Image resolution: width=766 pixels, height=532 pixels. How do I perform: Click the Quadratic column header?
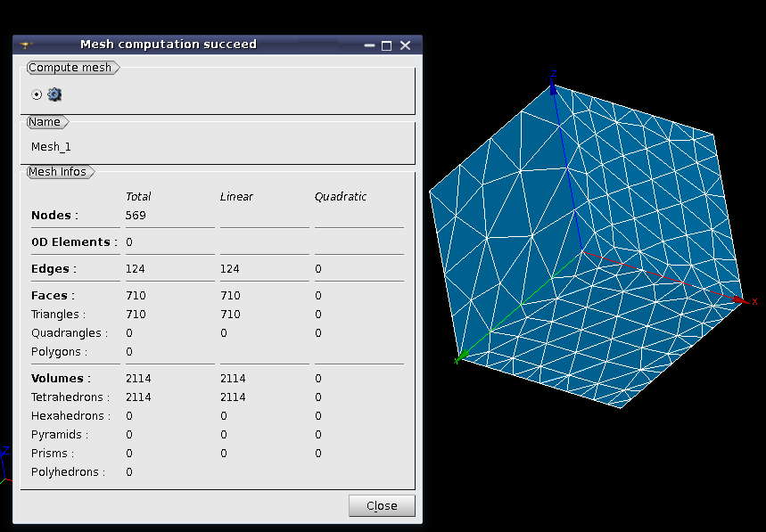click(341, 197)
